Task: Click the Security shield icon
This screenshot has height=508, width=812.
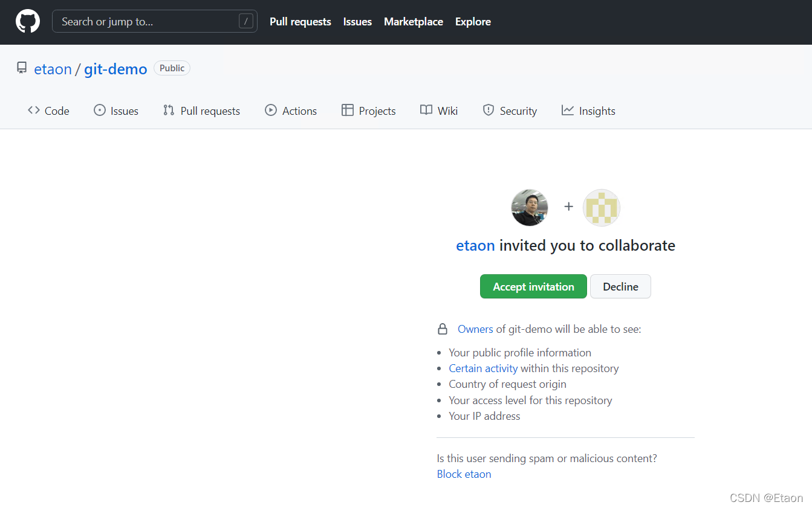Action: 489,111
